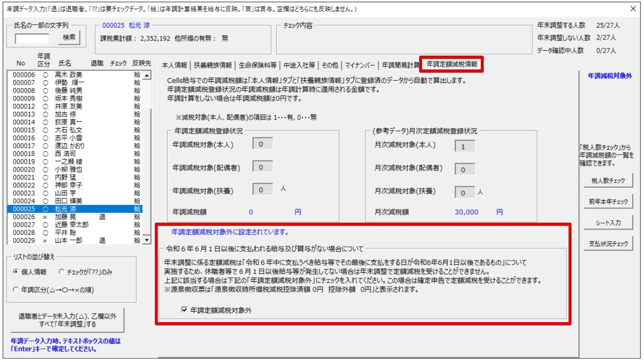Select employee 000009 坂本 秀樹
644x362 pixels.
click(x=75, y=98)
